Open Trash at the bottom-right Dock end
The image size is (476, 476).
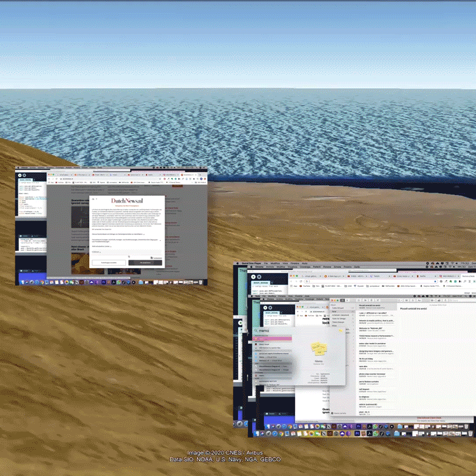click(471, 433)
